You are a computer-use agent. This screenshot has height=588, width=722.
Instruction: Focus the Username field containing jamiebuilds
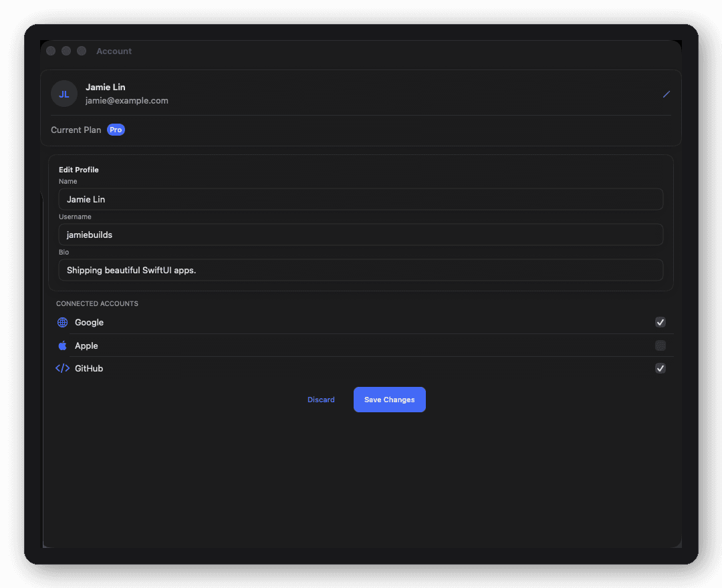click(360, 235)
